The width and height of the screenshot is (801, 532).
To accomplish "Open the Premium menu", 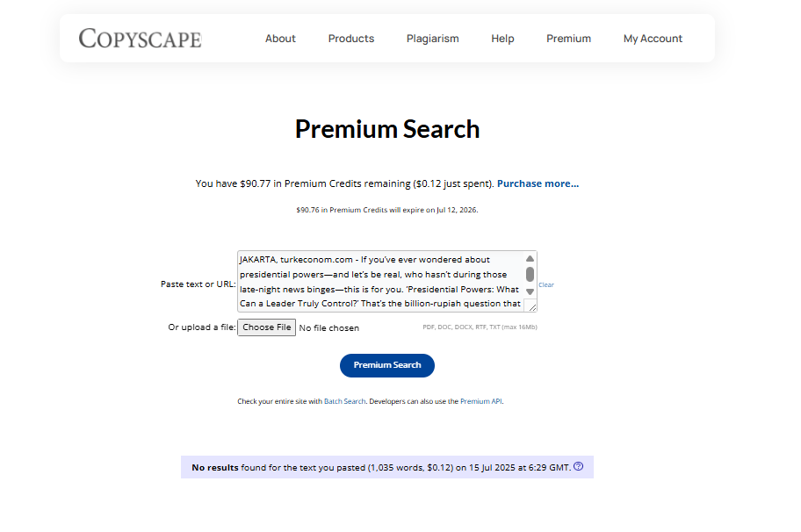I will click(568, 39).
